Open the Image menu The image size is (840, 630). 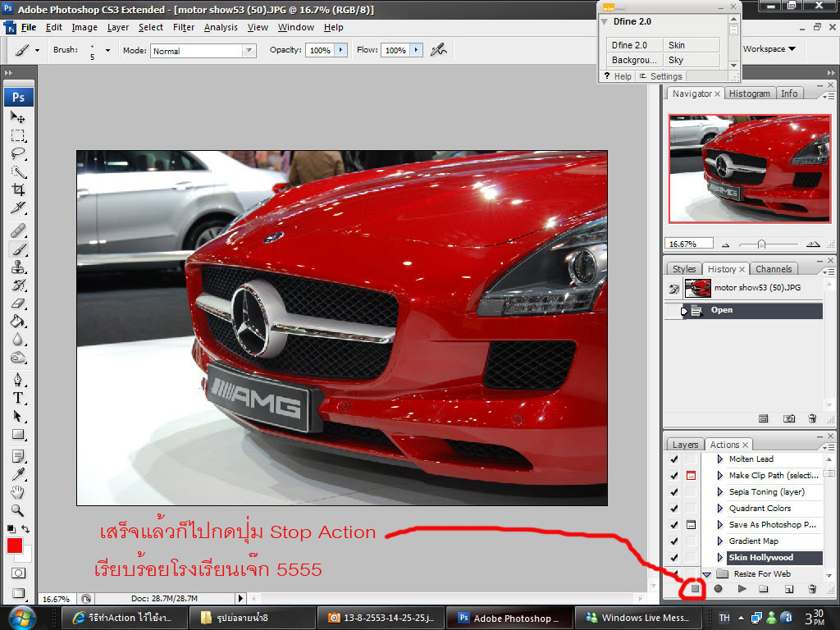point(84,27)
